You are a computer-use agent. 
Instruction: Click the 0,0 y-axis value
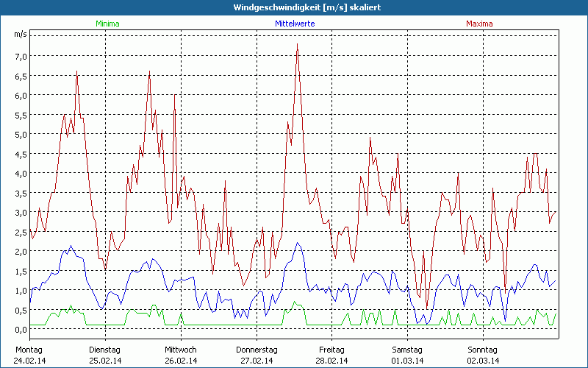pos(21,329)
